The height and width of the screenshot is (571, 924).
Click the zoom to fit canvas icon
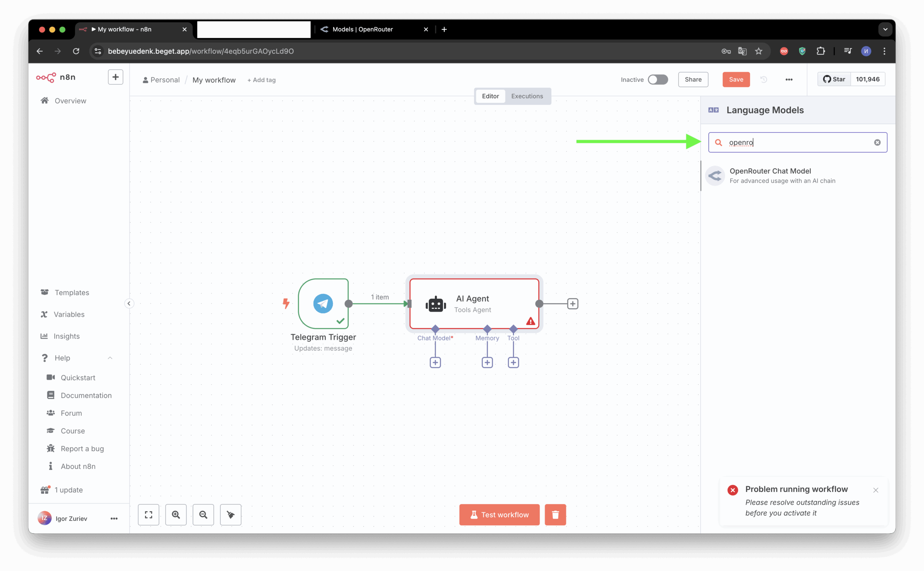(x=148, y=514)
